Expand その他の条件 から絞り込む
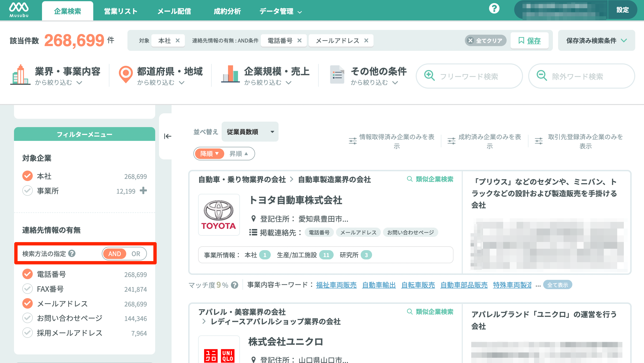Screen dimensions: 644x363 click(374, 83)
